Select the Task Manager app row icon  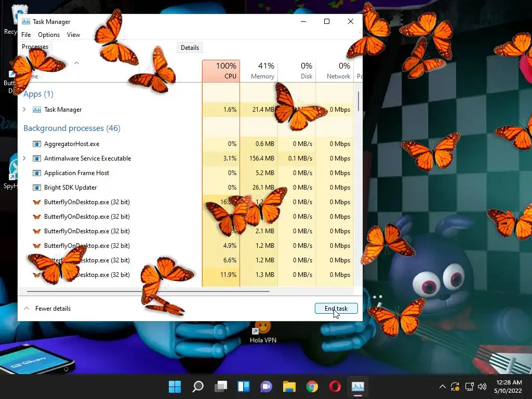click(37, 110)
